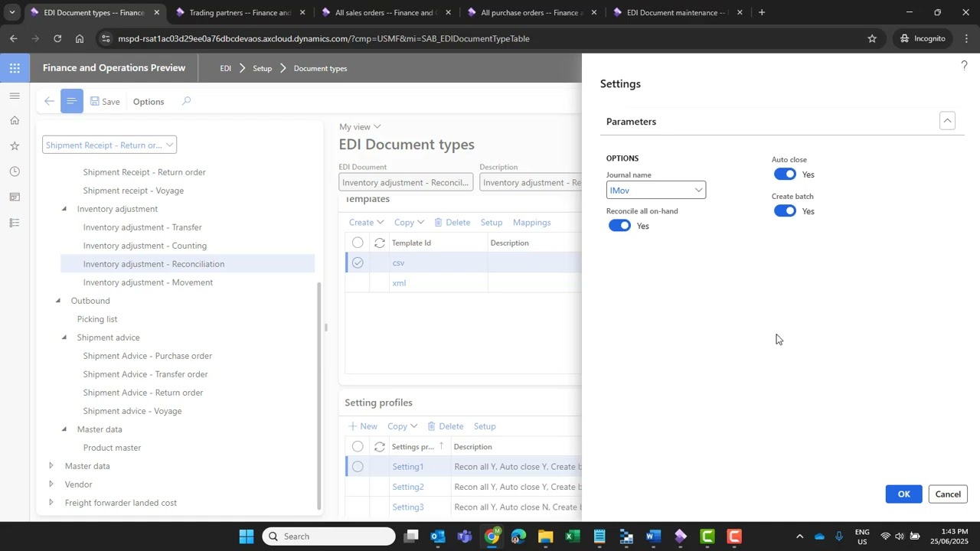Click OK to confirm settings
The image size is (980, 551).
903,494
